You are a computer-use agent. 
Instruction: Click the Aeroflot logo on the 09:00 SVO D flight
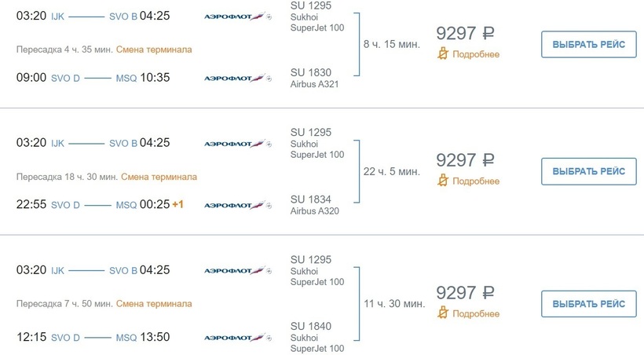(x=236, y=79)
